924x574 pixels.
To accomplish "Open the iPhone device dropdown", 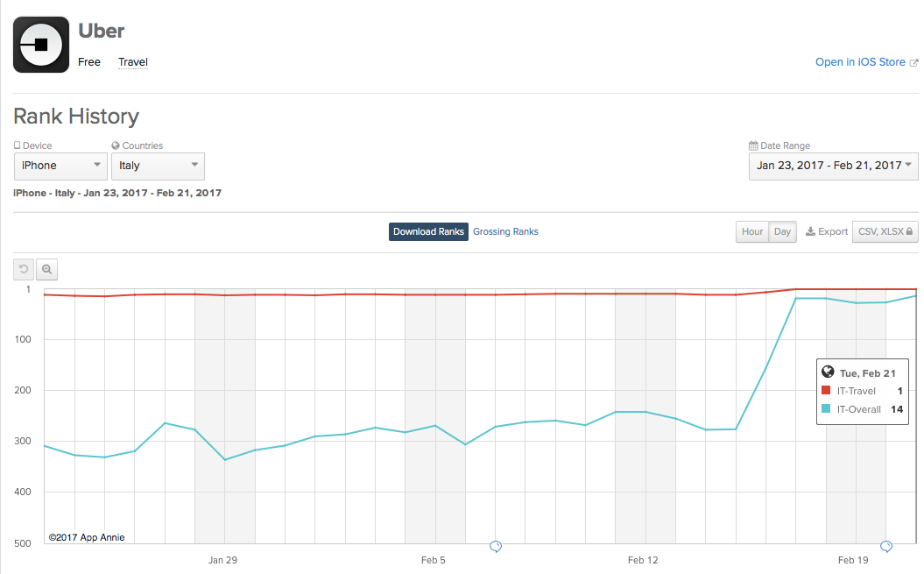I will pyautogui.click(x=60, y=166).
